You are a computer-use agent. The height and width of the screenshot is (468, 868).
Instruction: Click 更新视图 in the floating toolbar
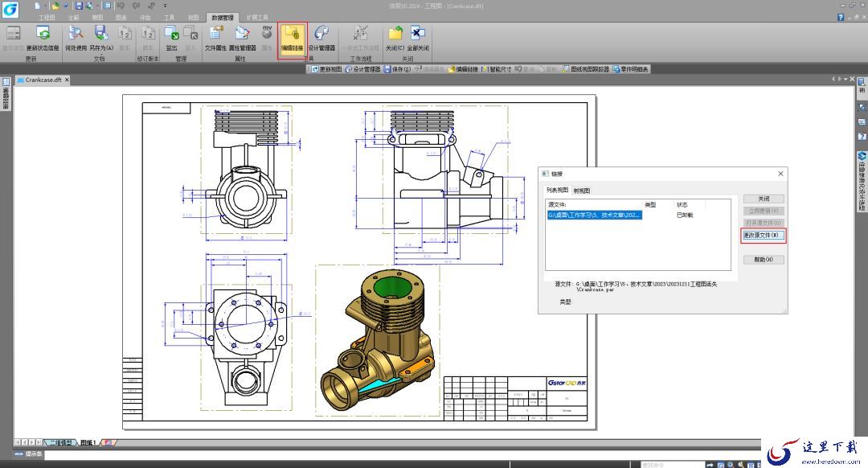[x=326, y=69]
